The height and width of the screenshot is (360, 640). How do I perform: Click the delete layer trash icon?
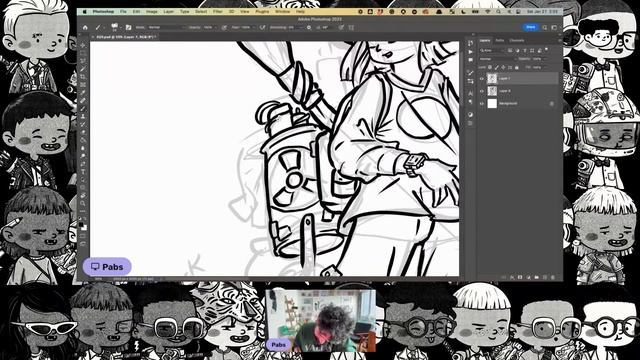(x=553, y=277)
